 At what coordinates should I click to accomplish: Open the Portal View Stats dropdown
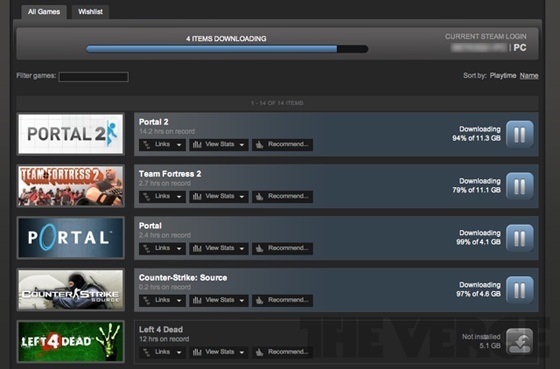(219, 248)
